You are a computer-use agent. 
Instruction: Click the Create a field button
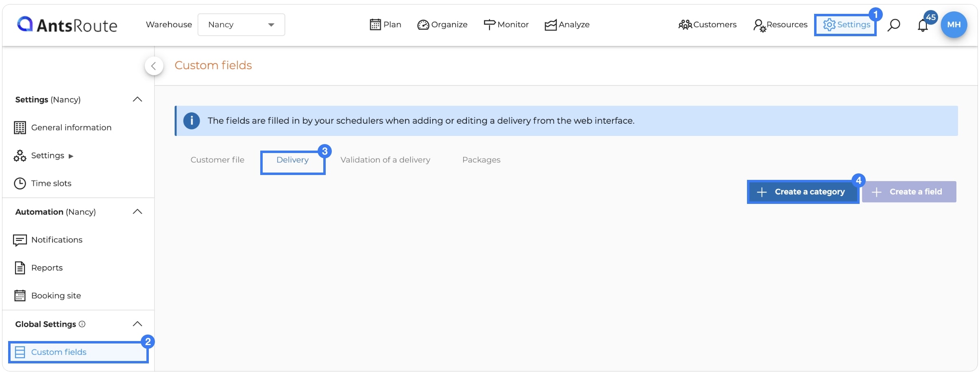[x=909, y=192]
